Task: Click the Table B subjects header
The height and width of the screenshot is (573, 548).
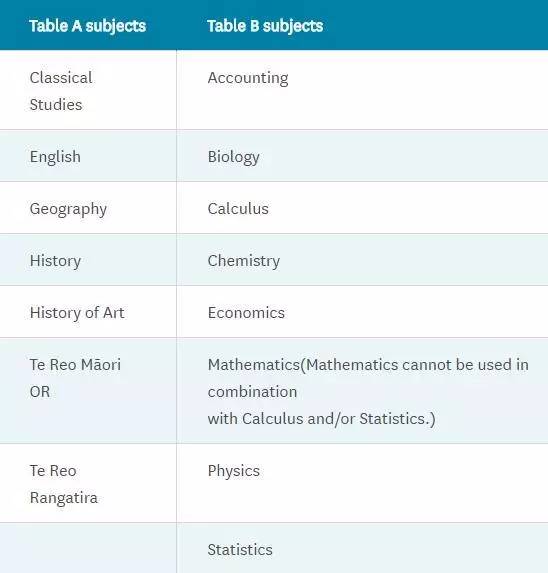Action: [265, 26]
